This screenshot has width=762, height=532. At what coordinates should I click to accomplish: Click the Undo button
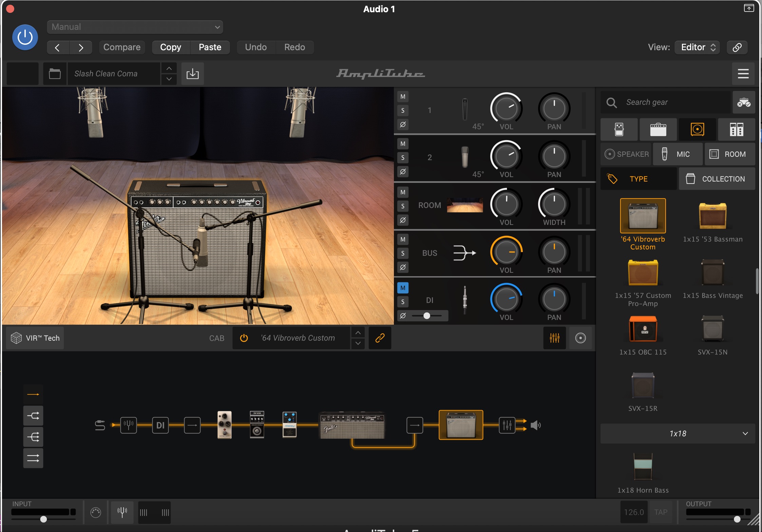pos(256,47)
